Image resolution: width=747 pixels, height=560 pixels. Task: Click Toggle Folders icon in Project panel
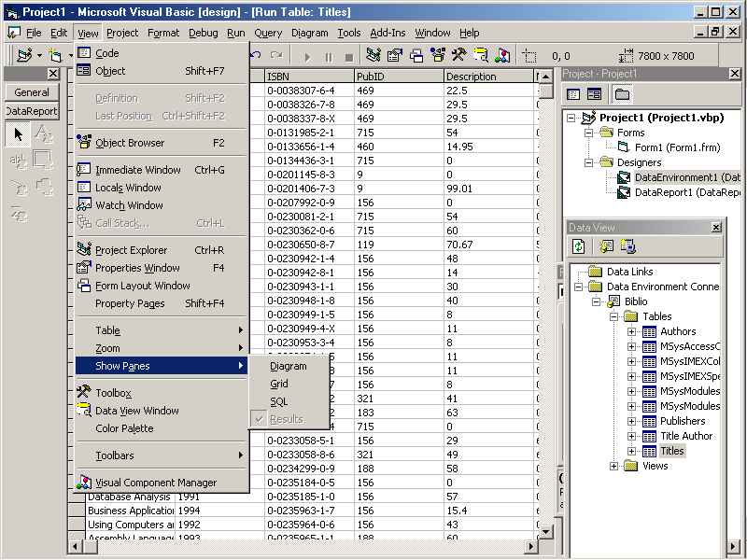pyautogui.click(x=622, y=94)
